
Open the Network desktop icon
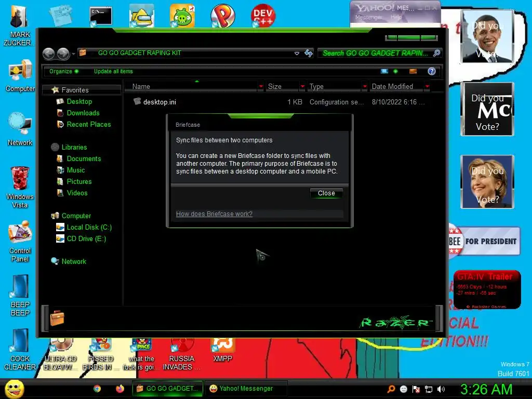tap(20, 129)
